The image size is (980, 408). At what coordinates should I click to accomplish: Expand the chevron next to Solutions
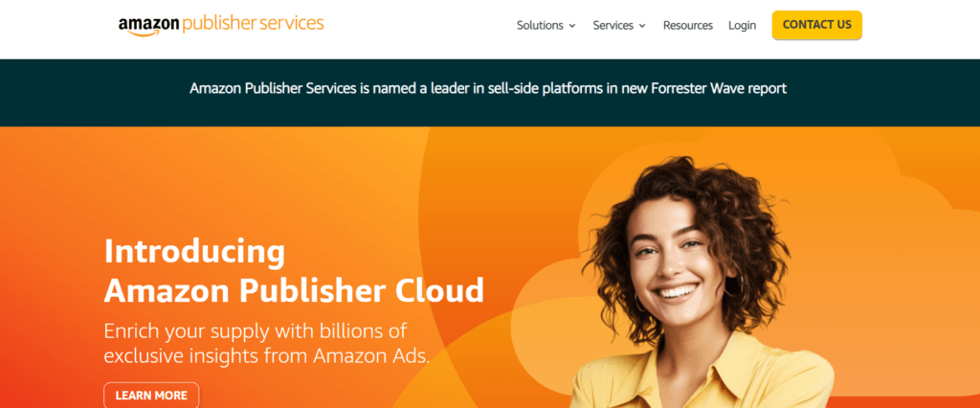point(572,26)
